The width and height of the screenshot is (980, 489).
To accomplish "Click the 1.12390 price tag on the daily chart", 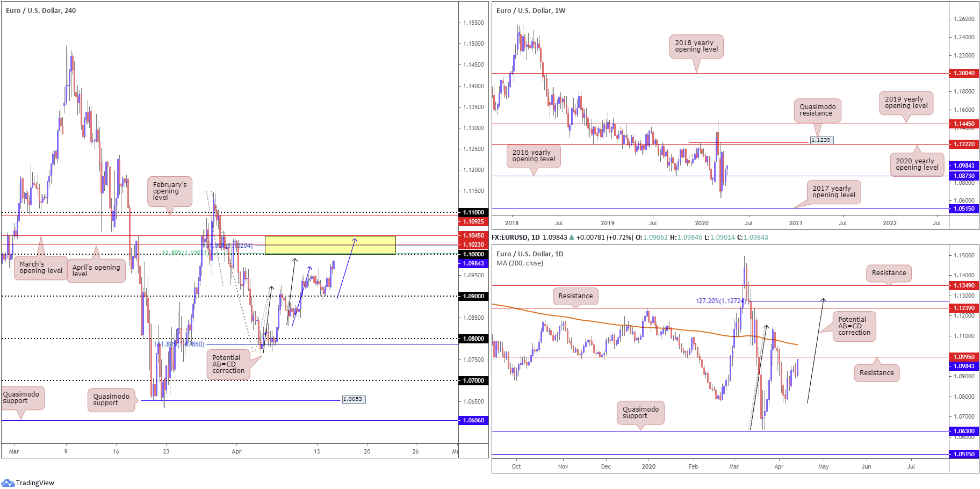I will (964, 308).
